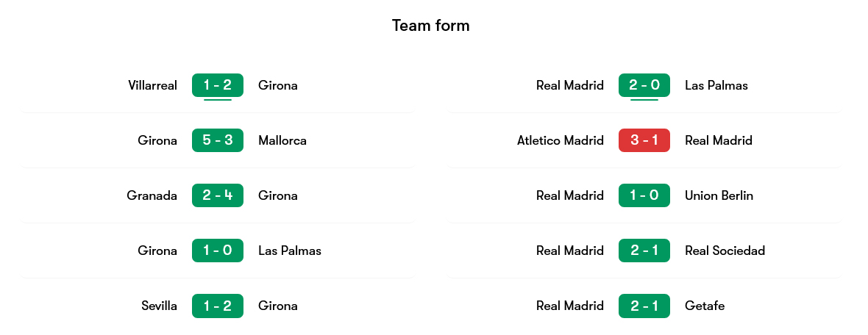Open the 2-1 score against Getafe
868x335 pixels.
click(644, 306)
